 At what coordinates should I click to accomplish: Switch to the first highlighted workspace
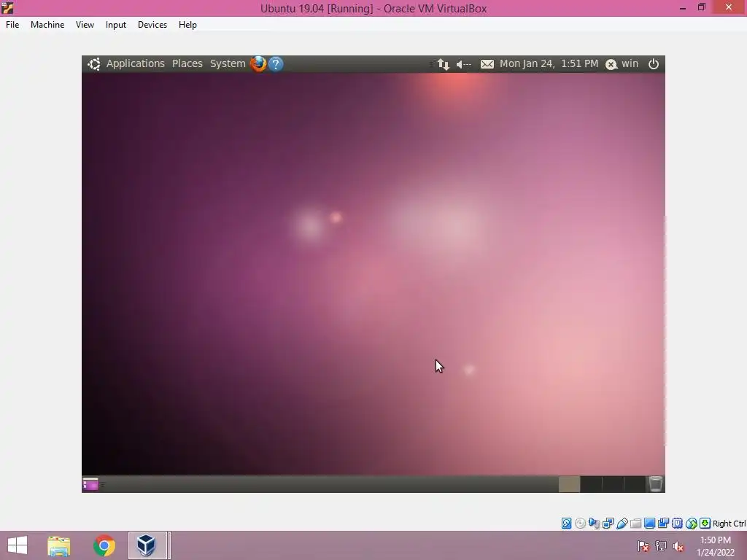569,484
